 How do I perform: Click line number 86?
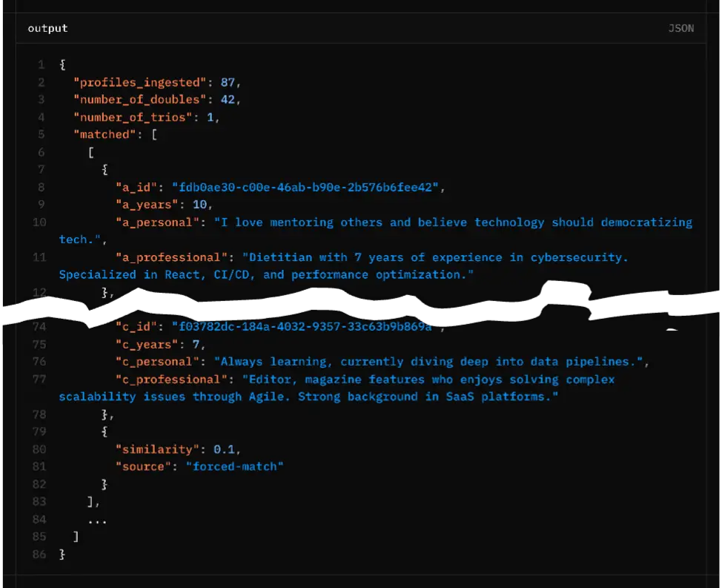pyautogui.click(x=39, y=553)
